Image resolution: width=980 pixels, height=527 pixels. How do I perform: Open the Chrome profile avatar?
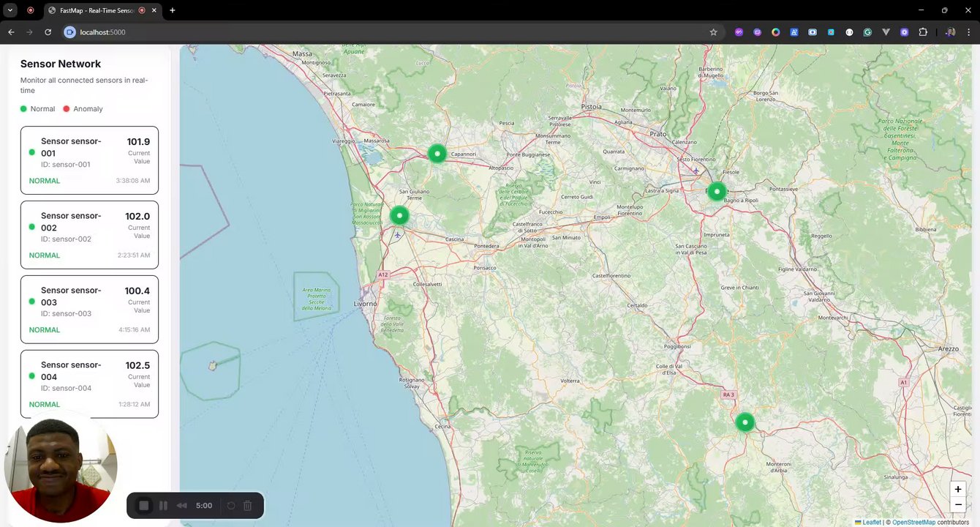point(950,32)
